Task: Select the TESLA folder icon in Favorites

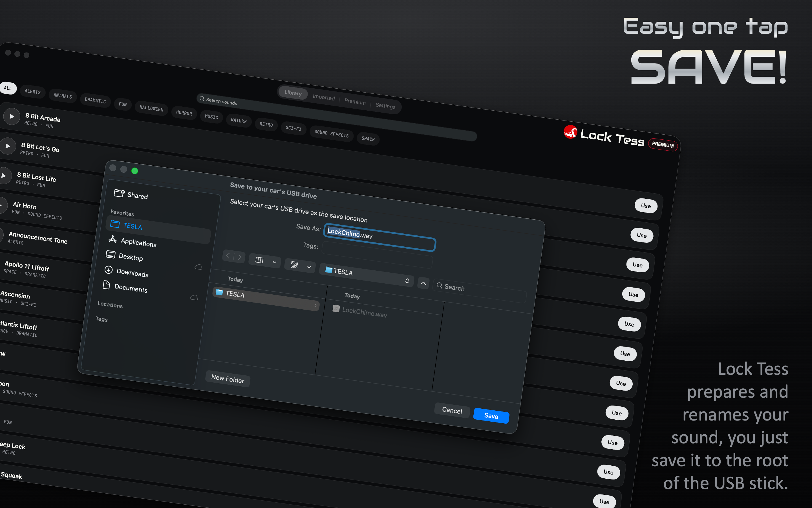Action: 115,224
